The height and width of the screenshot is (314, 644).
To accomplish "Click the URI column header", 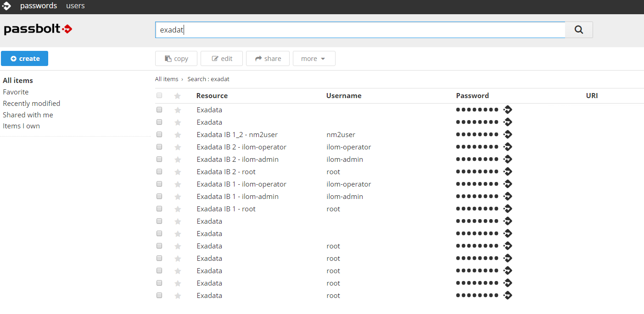I will 592,96.
